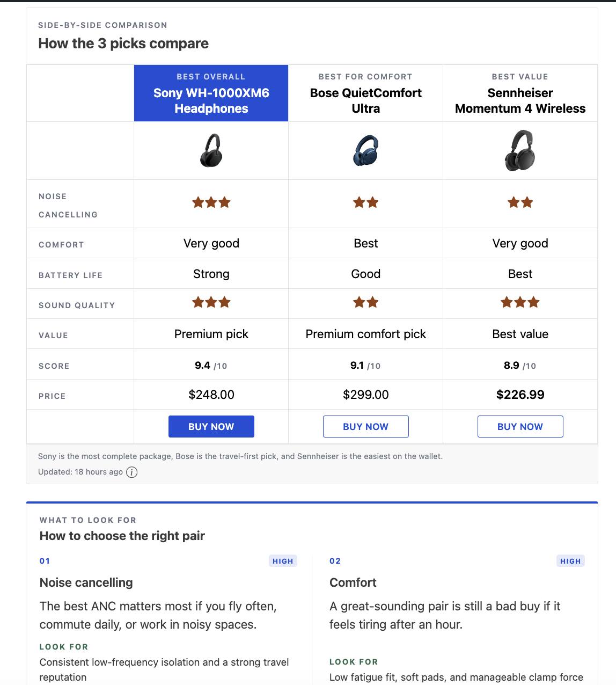Screen dimensions: 616x685
Task: Click BUY NOW for the Bose QuietComfort Ultra
Action: tap(365, 426)
